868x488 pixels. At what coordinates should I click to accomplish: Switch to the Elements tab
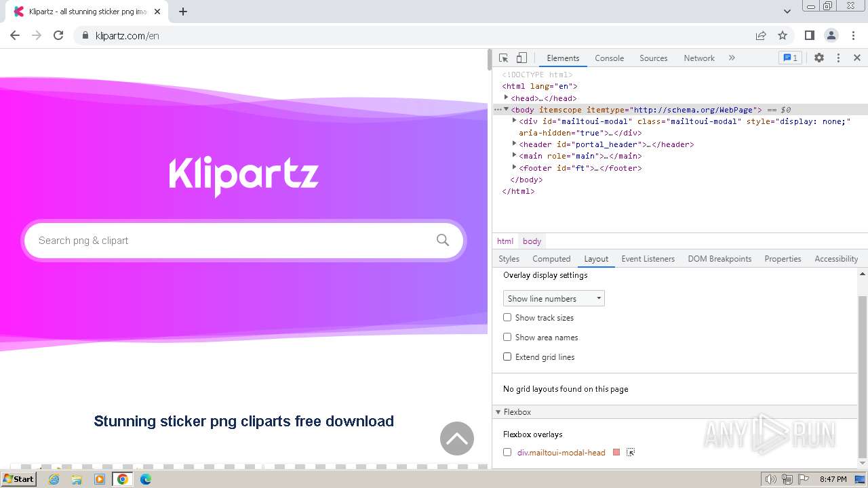pyautogui.click(x=563, y=58)
